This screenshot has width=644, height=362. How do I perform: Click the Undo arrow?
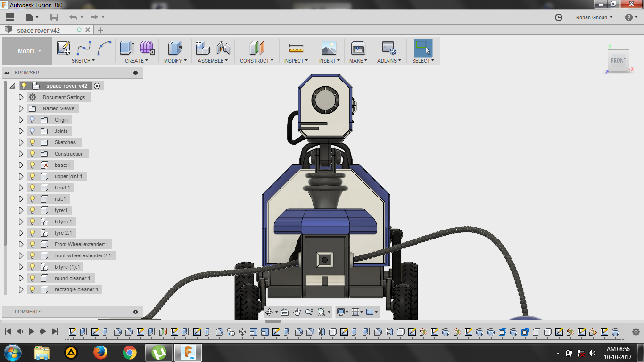(73, 17)
